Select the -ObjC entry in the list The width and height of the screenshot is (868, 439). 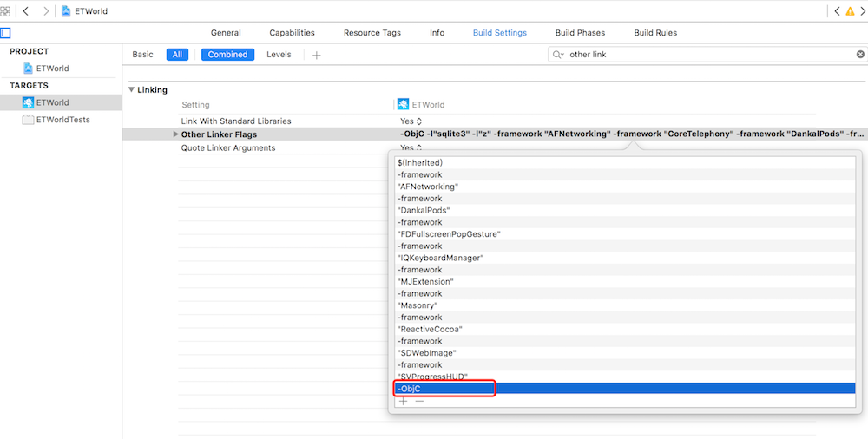pyautogui.click(x=626, y=389)
